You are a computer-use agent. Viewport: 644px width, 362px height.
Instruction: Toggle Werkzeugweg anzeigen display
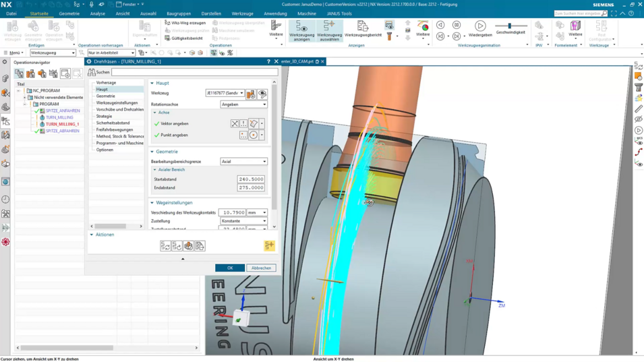click(302, 30)
